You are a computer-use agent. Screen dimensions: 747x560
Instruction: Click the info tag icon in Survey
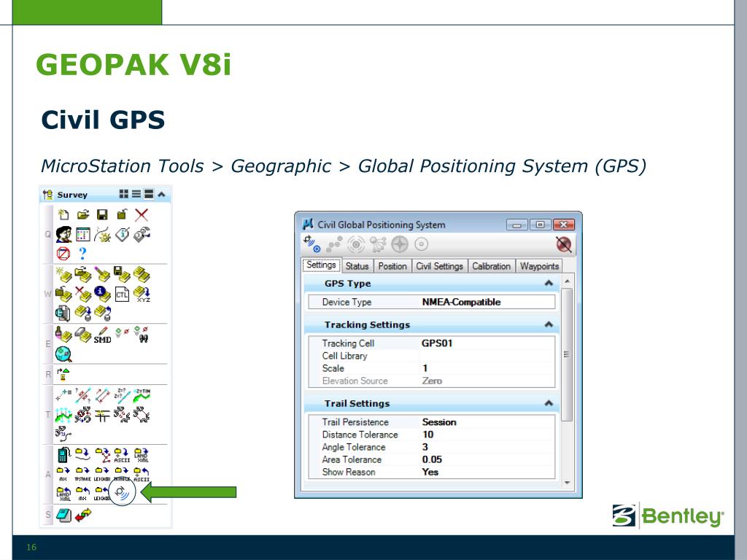click(x=122, y=234)
